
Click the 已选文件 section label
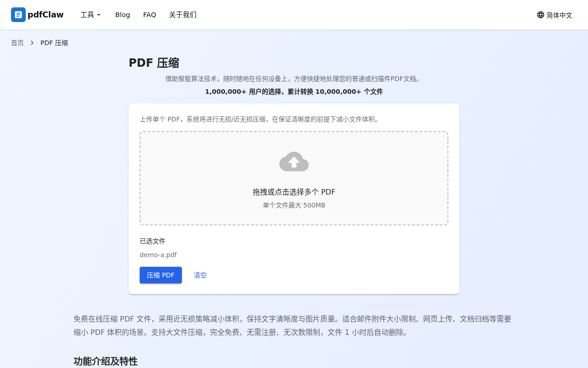[x=152, y=241]
